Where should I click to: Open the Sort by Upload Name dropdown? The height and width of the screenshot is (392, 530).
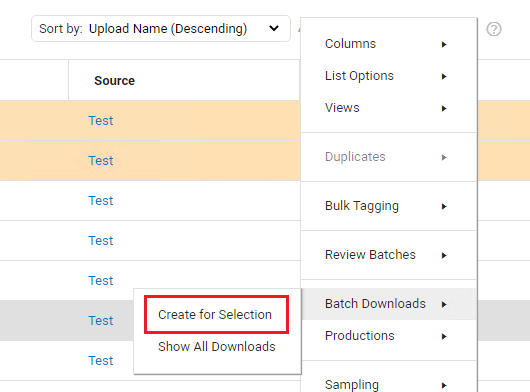point(161,29)
